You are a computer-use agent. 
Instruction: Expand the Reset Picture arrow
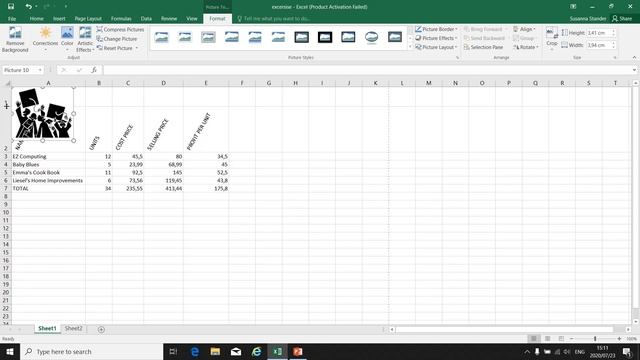pyautogui.click(x=137, y=48)
